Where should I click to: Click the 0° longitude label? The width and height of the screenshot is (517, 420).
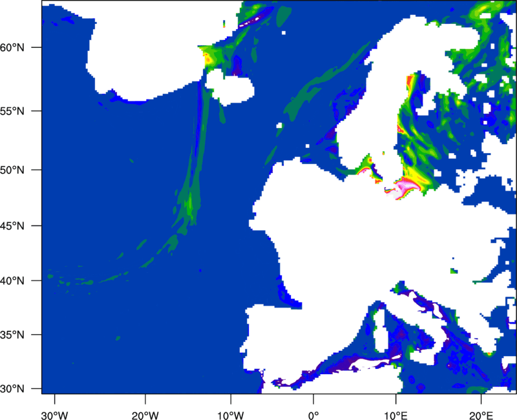coord(313,415)
